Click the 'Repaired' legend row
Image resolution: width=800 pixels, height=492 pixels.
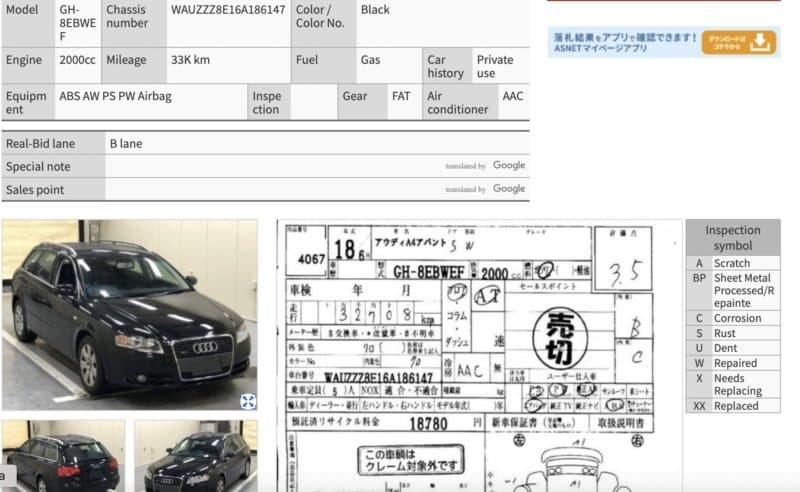pos(733,363)
